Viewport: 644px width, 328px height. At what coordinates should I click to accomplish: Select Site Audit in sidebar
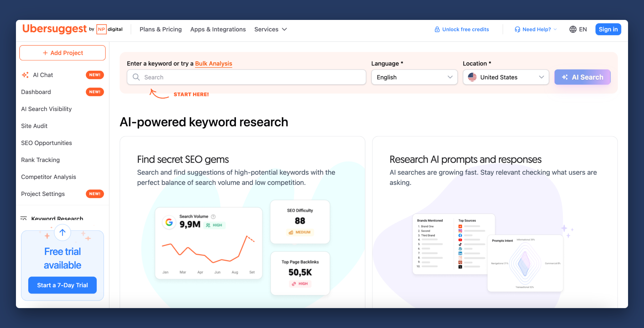(34, 126)
